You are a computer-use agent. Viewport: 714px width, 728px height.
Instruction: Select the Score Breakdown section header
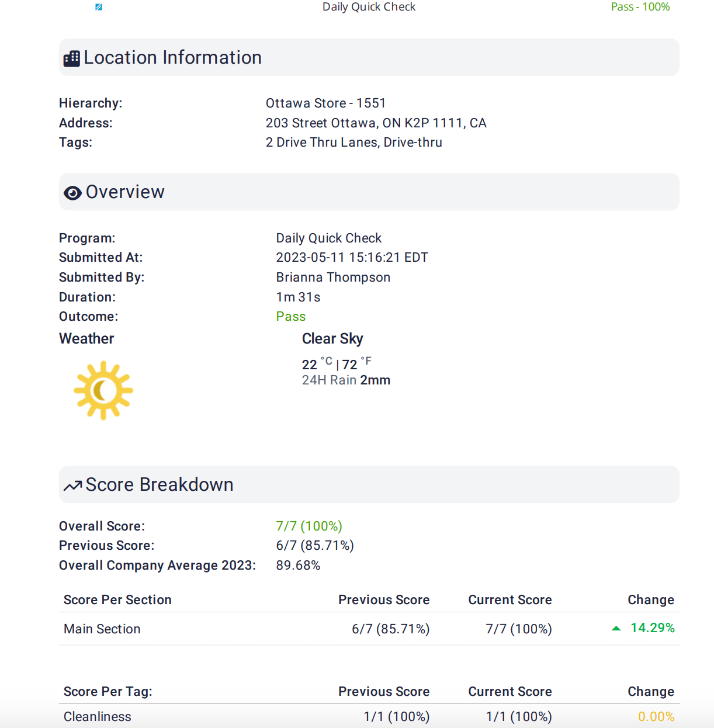pos(369,484)
